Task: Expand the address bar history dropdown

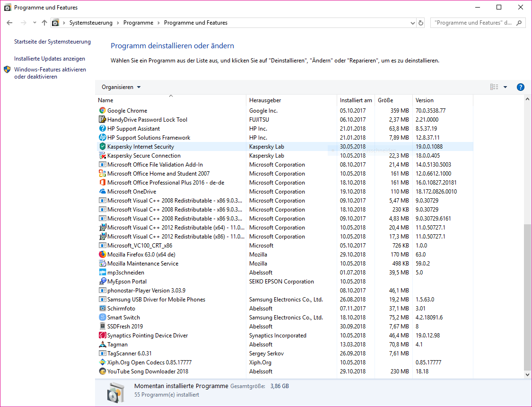Action: point(412,23)
